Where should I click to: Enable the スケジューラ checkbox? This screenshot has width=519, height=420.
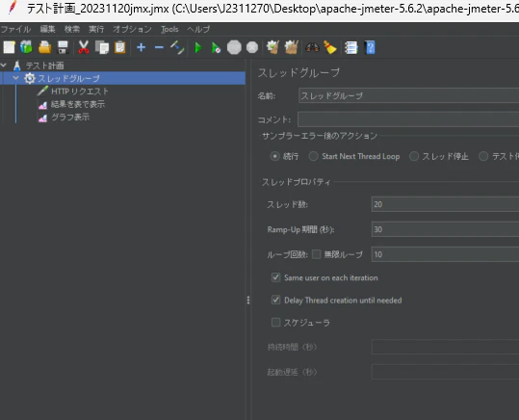point(275,323)
